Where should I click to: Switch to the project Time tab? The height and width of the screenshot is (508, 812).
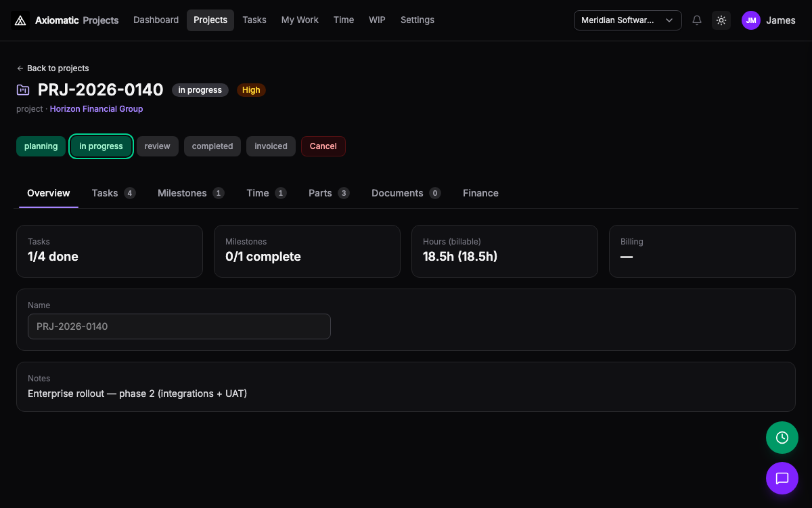coord(267,193)
